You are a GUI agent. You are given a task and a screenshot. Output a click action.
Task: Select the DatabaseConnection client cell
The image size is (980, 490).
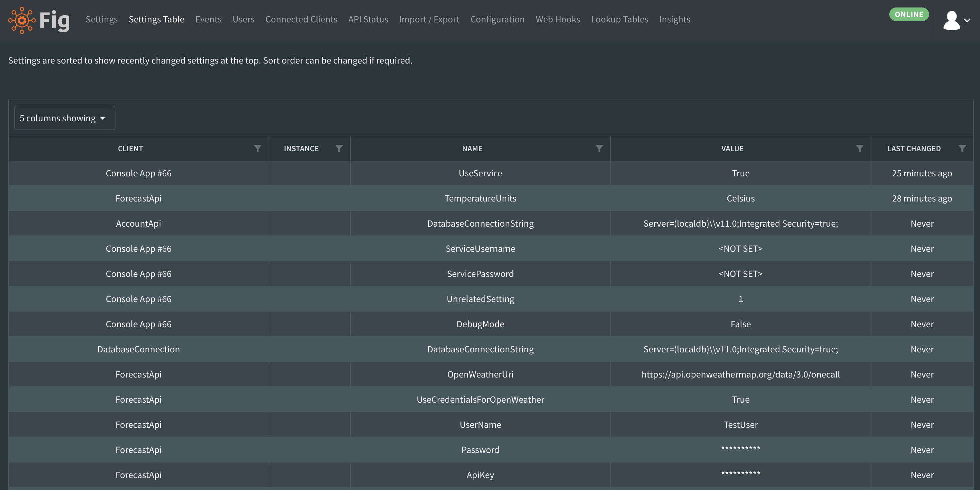coord(139,349)
